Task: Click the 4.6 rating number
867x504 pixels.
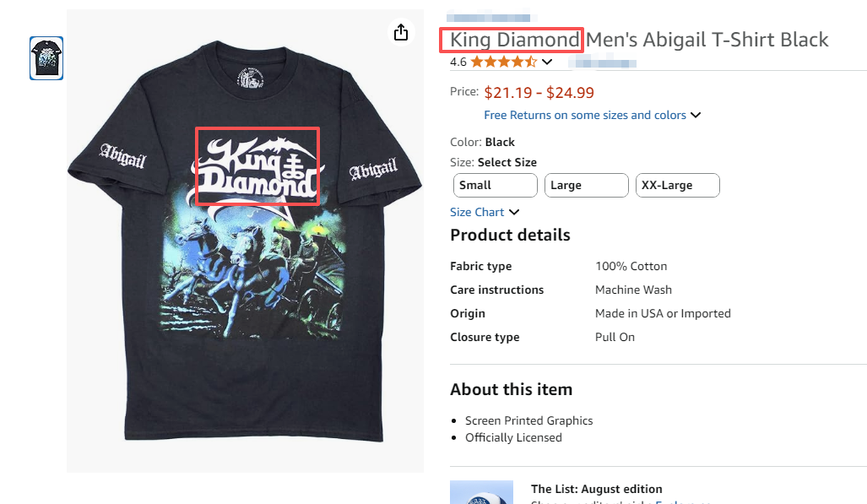Action: [x=458, y=62]
